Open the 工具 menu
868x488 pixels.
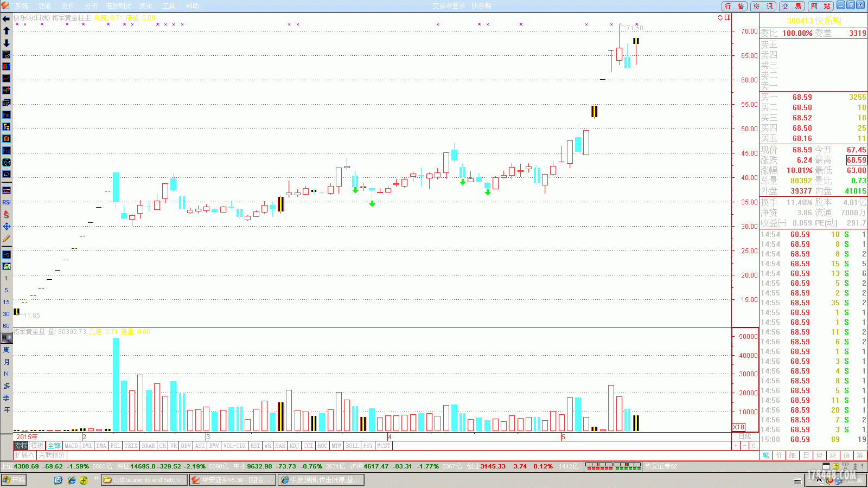point(169,5)
